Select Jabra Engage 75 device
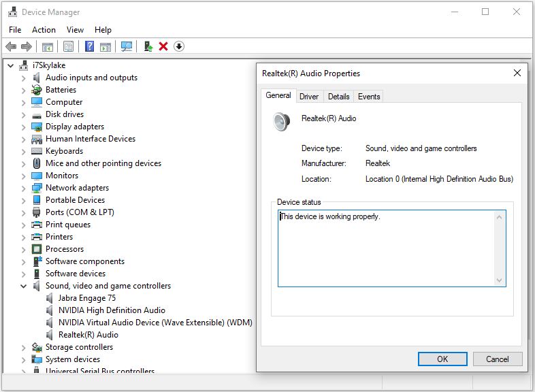Viewport: 535px width, 392px height. click(x=87, y=298)
